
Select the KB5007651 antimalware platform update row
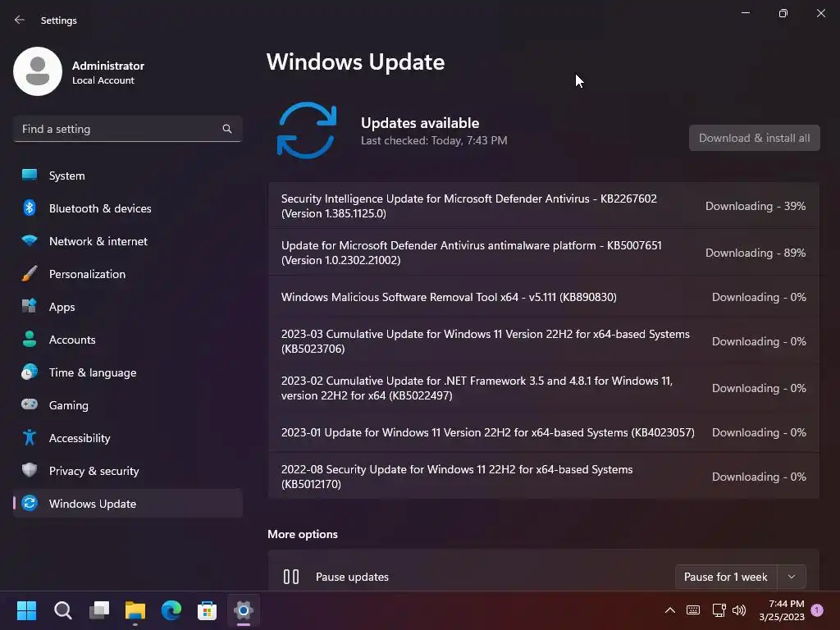(544, 253)
